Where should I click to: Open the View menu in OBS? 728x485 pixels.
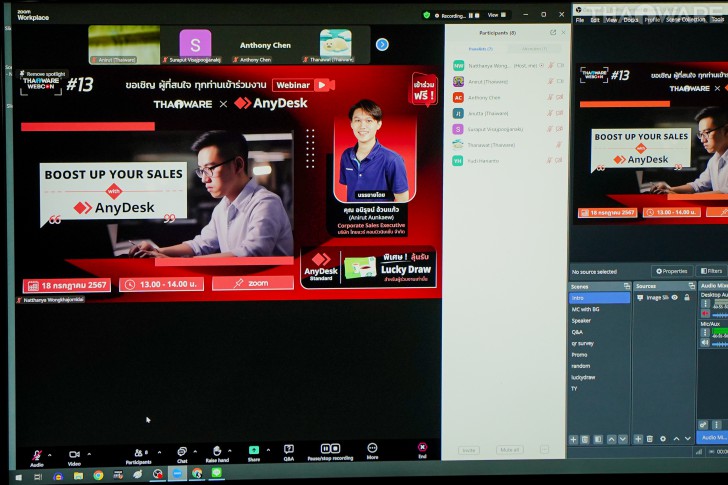click(611, 20)
